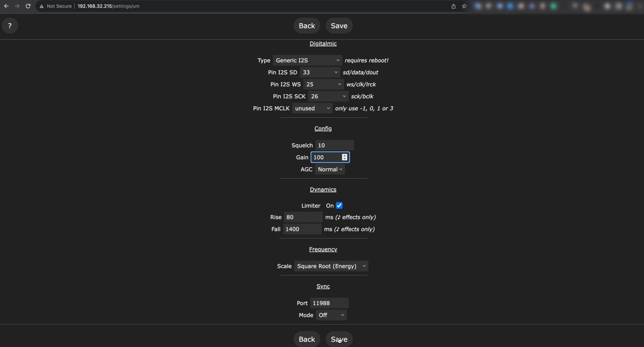The width and height of the screenshot is (644, 347).
Task: Open help with the question mark button
Action: tap(10, 26)
